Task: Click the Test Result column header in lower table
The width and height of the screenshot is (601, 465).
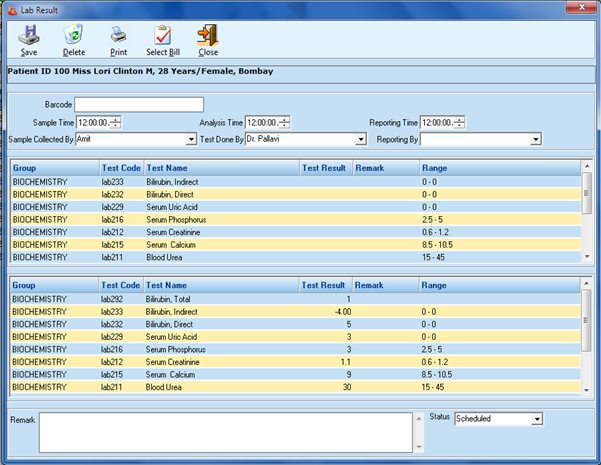Action: [x=324, y=285]
